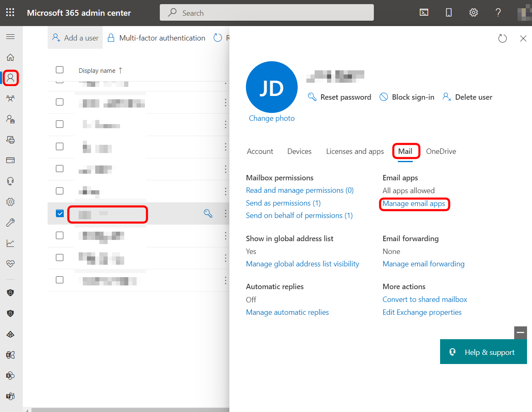
Task: Expand the navigation hamburger menu
Action: [x=10, y=37]
